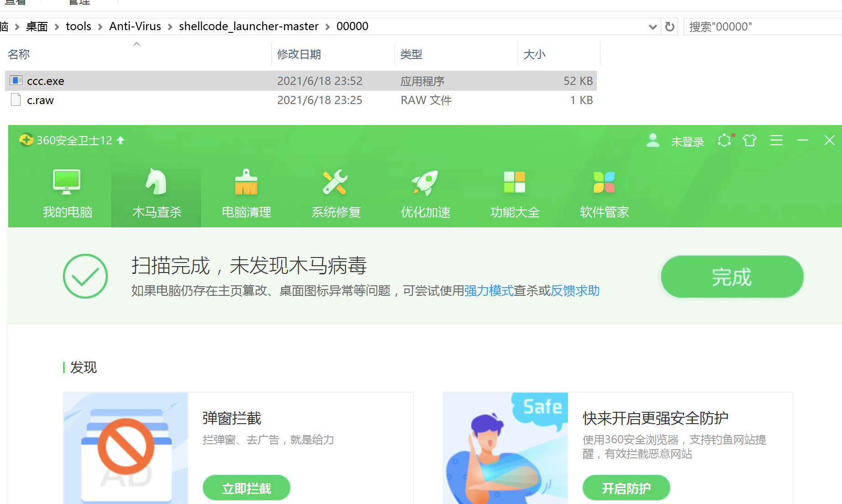Expand the chevron after shellcode_launcher-master
This screenshot has height=504, width=842.
coord(327,27)
